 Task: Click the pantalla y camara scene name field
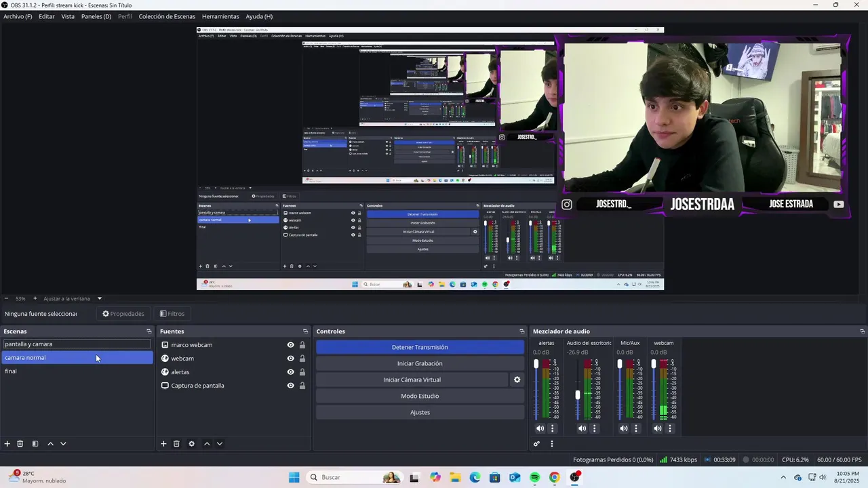click(77, 344)
